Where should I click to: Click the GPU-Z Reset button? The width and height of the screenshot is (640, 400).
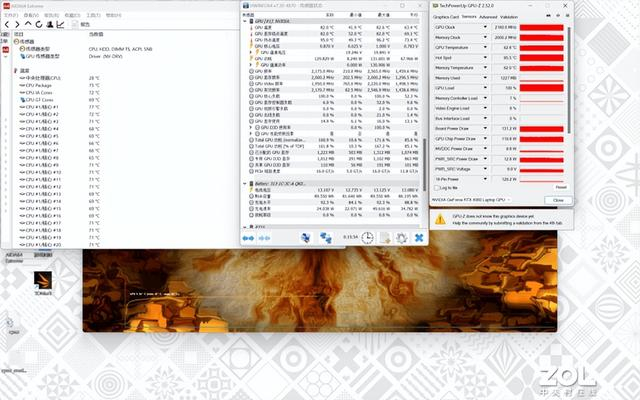561,187
